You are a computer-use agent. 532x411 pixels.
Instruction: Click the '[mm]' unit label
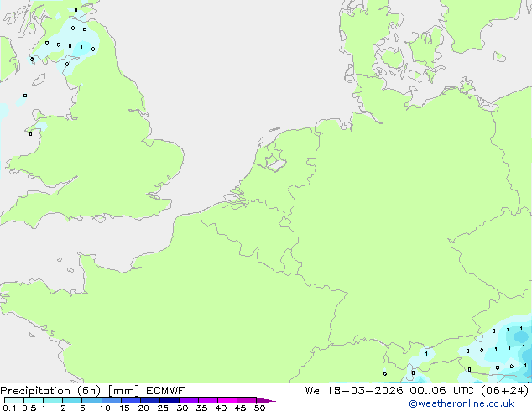pos(123,391)
